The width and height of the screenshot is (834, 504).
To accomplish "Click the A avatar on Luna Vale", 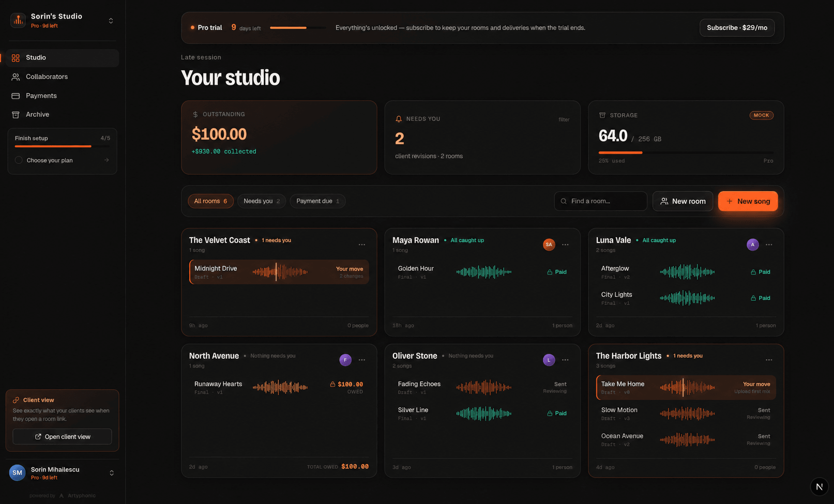I will (x=753, y=245).
